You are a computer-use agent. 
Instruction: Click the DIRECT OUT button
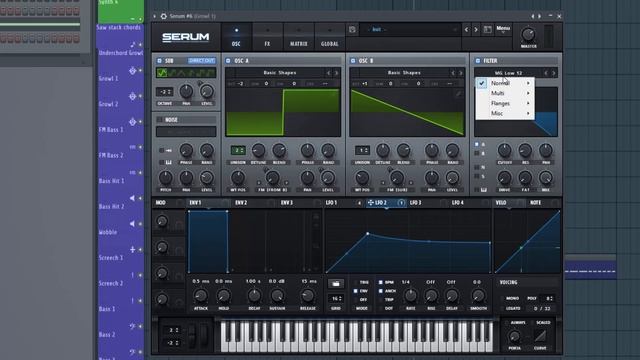point(202,61)
